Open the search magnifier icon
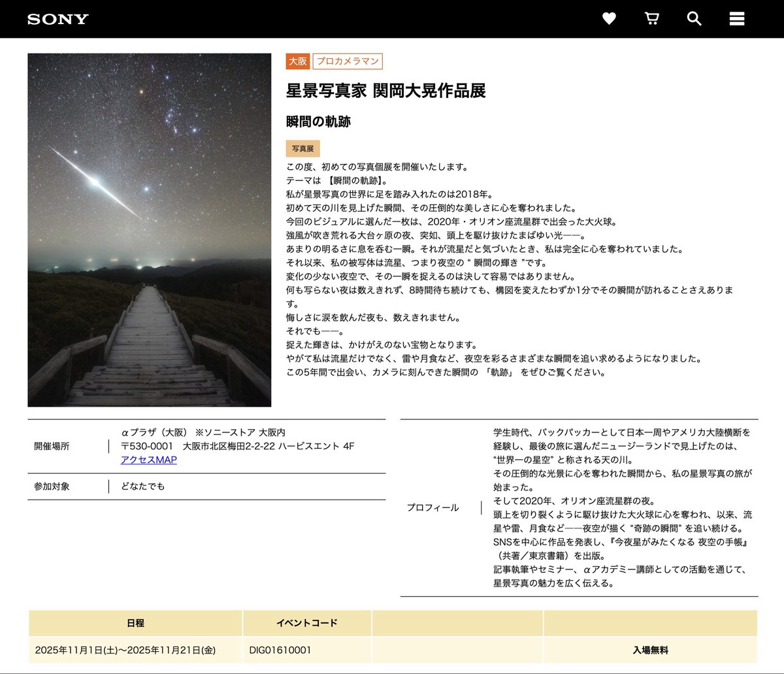The image size is (784, 674). pos(694,19)
